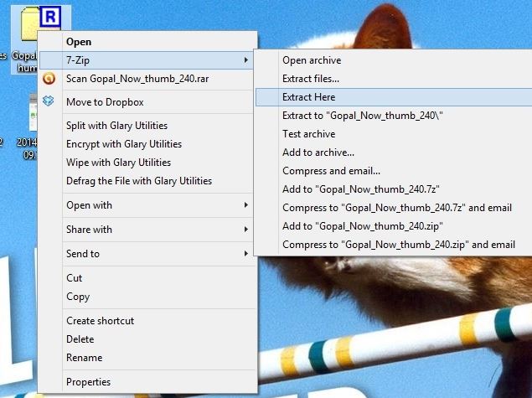Choose Extract Here from 7-Zip submenu

(310, 97)
